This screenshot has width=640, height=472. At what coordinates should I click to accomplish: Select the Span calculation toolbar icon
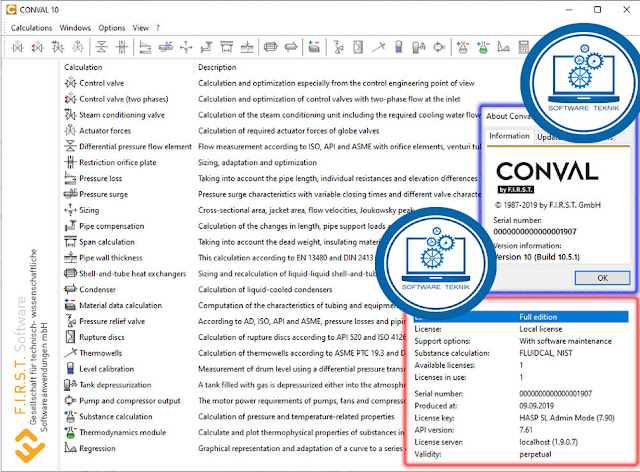coord(227,47)
